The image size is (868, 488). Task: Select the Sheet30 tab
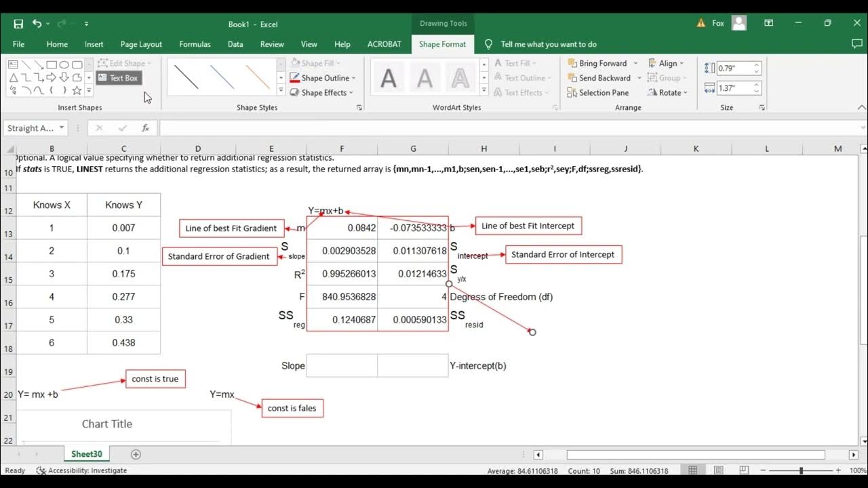pos(86,454)
